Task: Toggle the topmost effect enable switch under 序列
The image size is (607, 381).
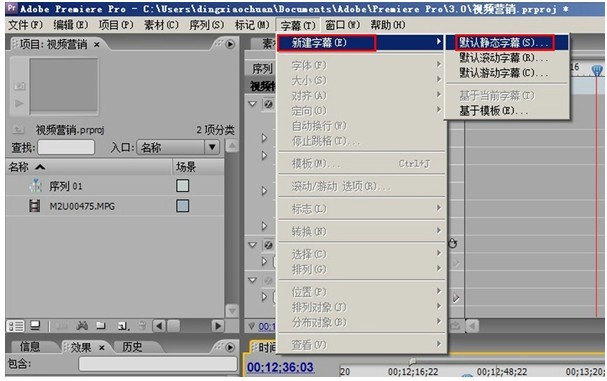Action: (268, 104)
